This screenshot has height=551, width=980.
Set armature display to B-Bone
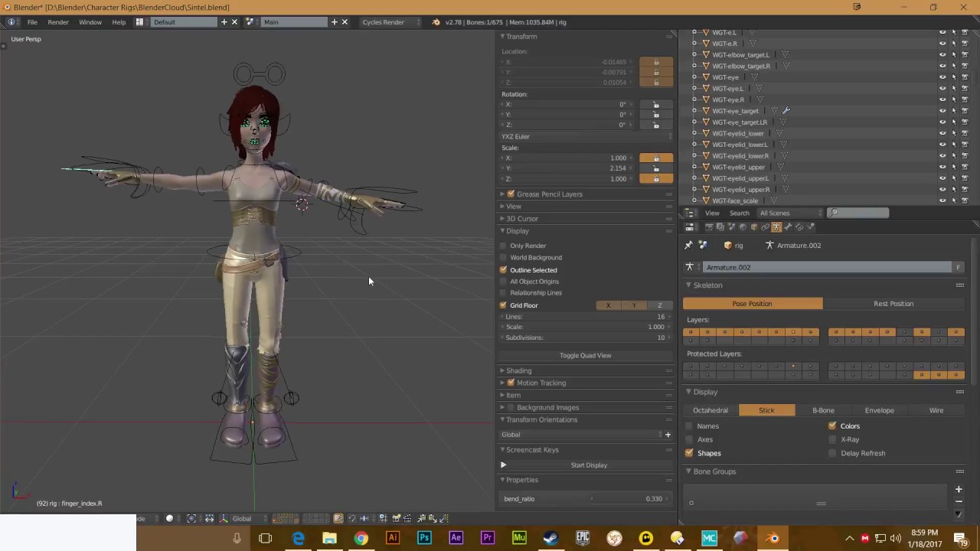(x=823, y=411)
